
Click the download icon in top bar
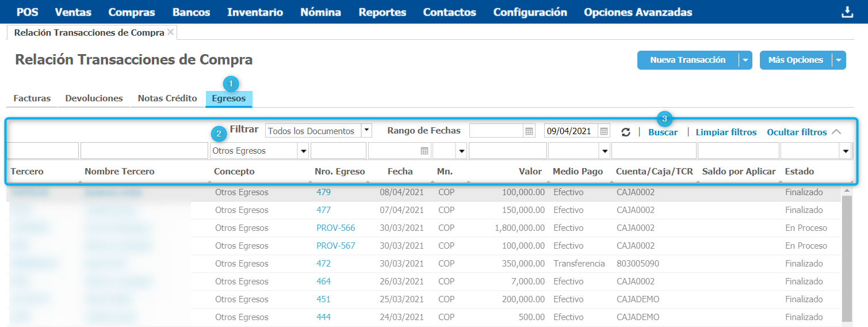click(847, 12)
